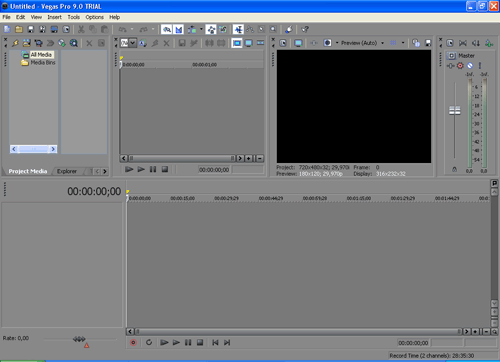Switch to the Explorer tab
The image size is (500, 362).
click(67, 171)
